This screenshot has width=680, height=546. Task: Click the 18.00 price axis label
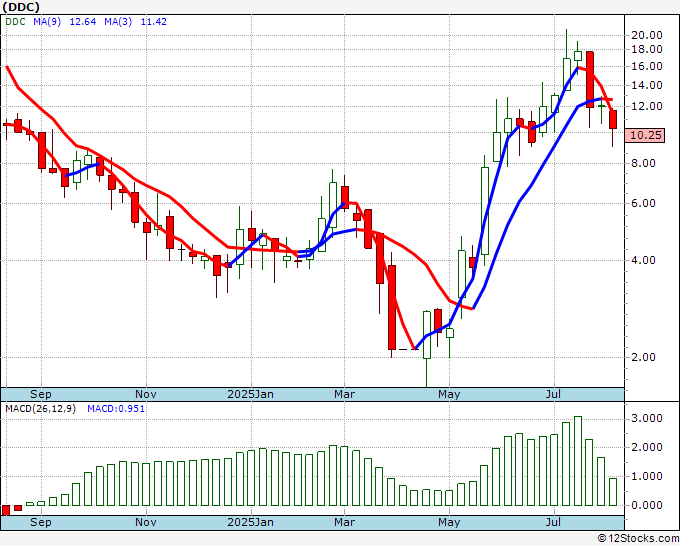[646, 49]
